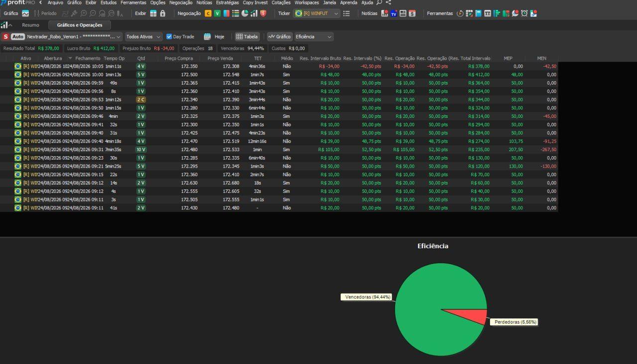
Task: Open the Eficiência chart type dropdown
Action: 314,37
